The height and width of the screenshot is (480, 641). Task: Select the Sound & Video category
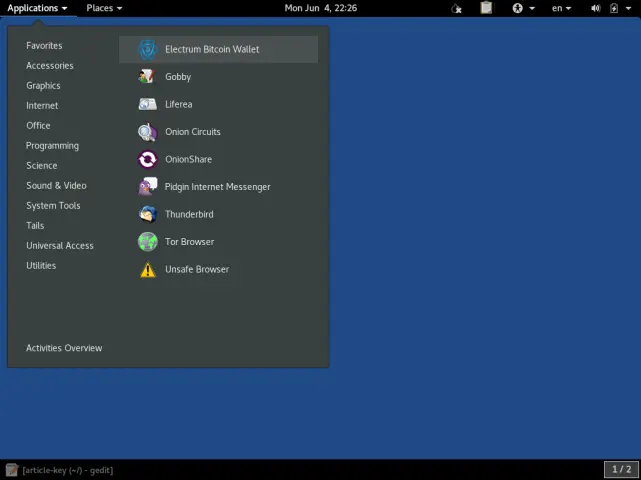coord(56,186)
